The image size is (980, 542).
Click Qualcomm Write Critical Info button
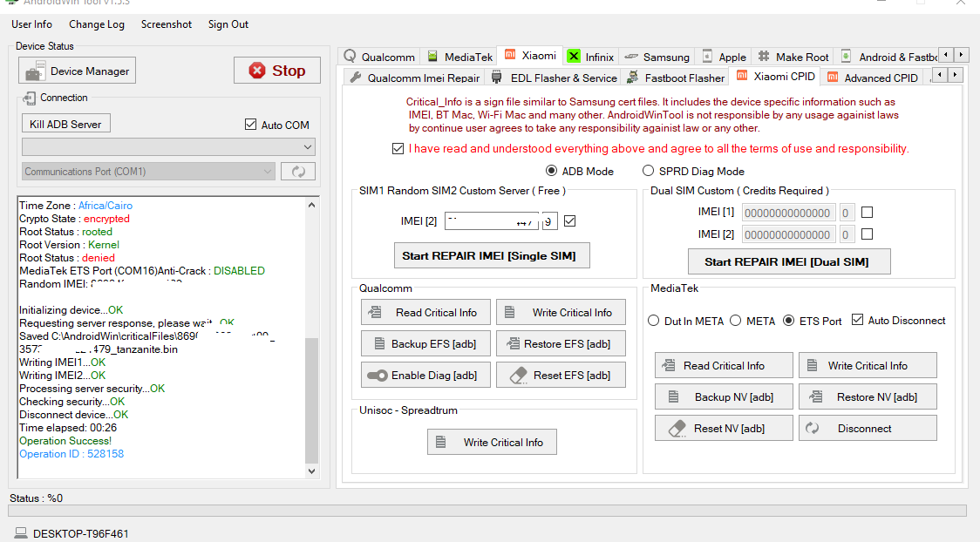pyautogui.click(x=561, y=312)
